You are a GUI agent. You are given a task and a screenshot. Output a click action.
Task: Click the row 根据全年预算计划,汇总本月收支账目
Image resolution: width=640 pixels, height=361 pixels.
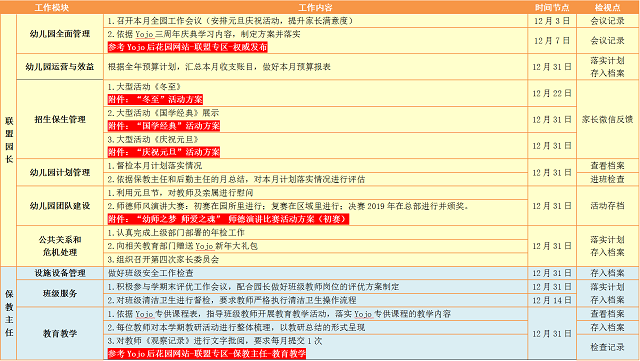(316, 67)
